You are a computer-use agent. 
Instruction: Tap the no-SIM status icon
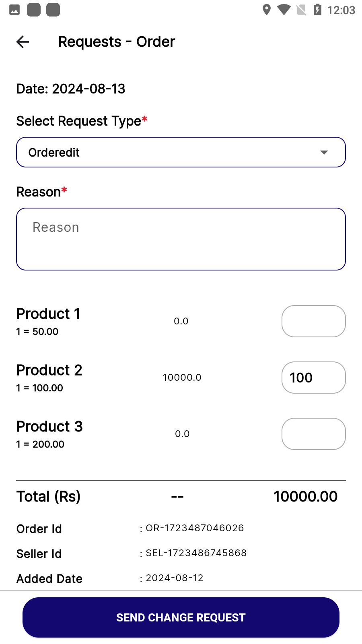coord(301,10)
